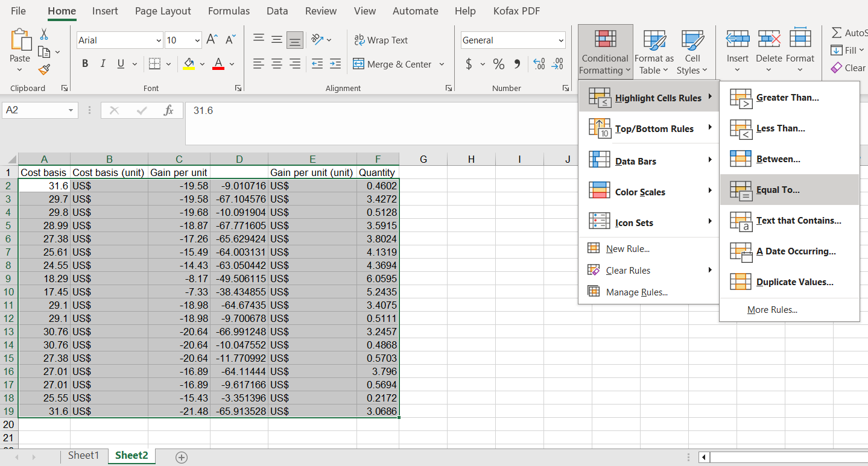Click Manage Rules... option
The width and height of the screenshot is (868, 466).
point(649,292)
